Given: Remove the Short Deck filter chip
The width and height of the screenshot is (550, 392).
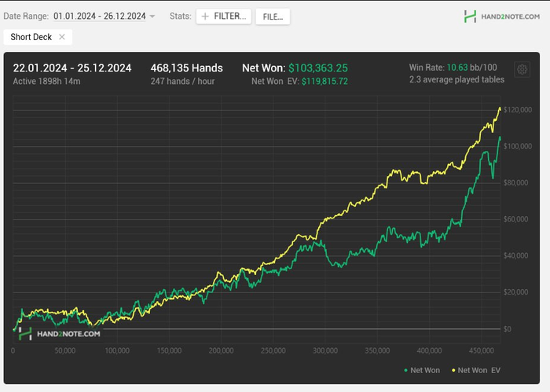Looking at the screenshot, I should pyautogui.click(x=62, y=37).
